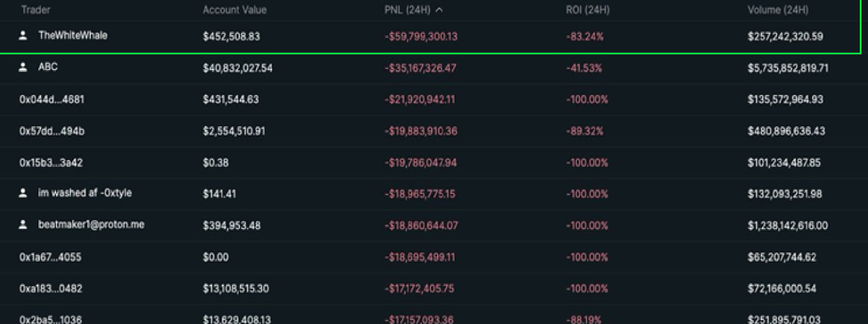
Task: Open trader 0x15b3...3a42
Action: pyautogui.click(x=51, y=163)
